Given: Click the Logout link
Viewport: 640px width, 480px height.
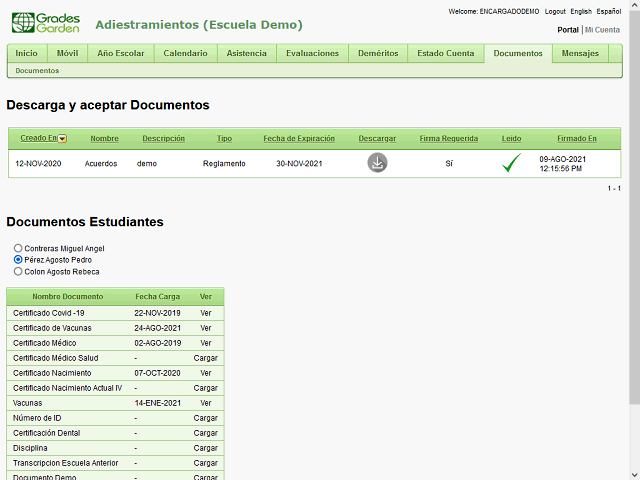Looking at the screenshot, I should [555, 11].
